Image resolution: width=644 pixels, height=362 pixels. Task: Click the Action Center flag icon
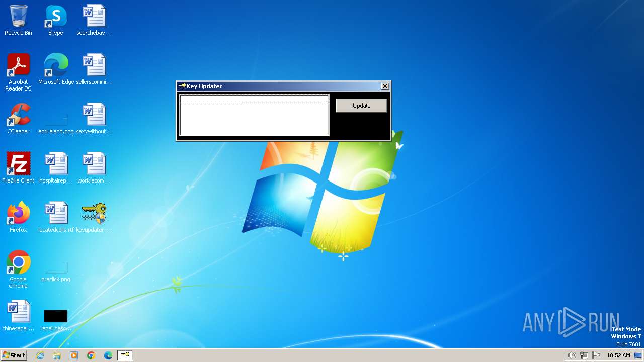pos(596,355)
